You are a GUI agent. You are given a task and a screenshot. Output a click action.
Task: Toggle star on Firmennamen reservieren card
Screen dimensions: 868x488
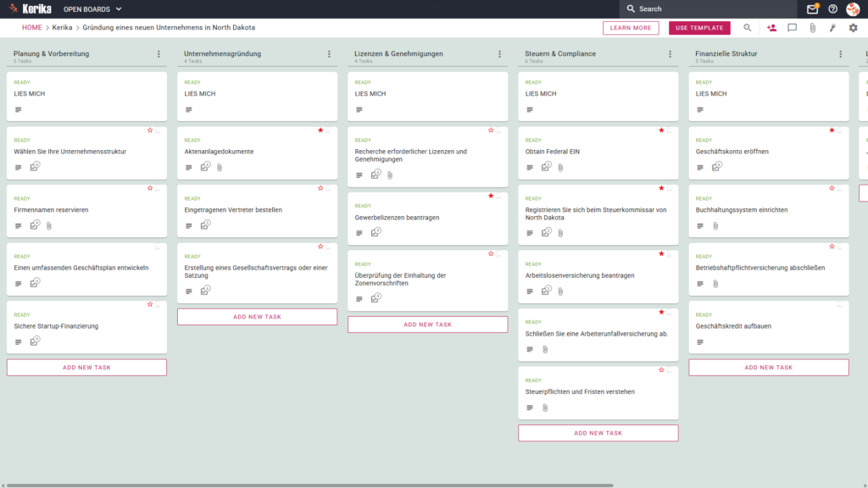click(x=150, y=188)
